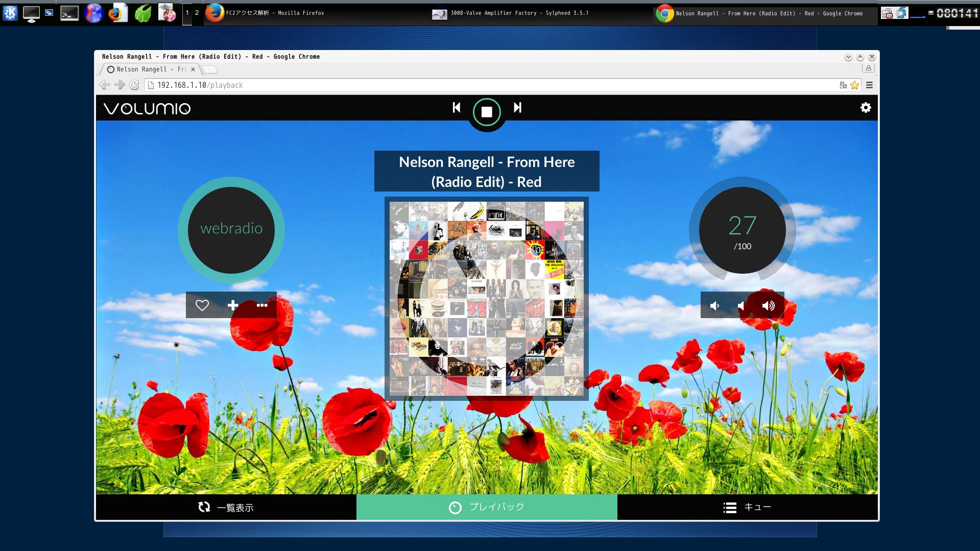Open Chrome's hamburger menu

coord(869,85)
